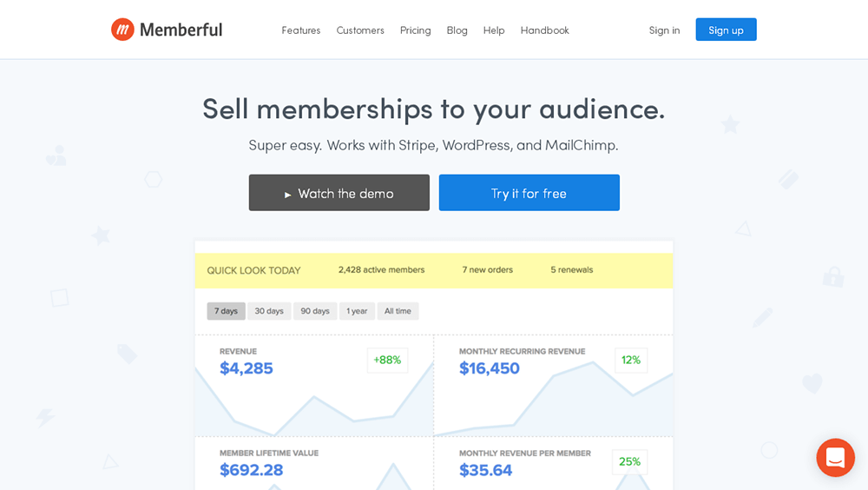Switch to the 30 days tab

(x=269, y=311)
